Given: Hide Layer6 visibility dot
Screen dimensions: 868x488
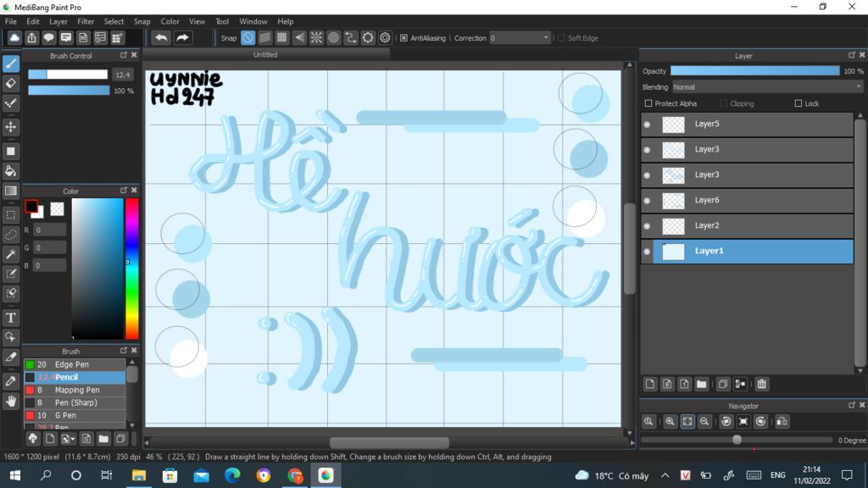Looking at the screenshot, I should [x=647, y=201].
